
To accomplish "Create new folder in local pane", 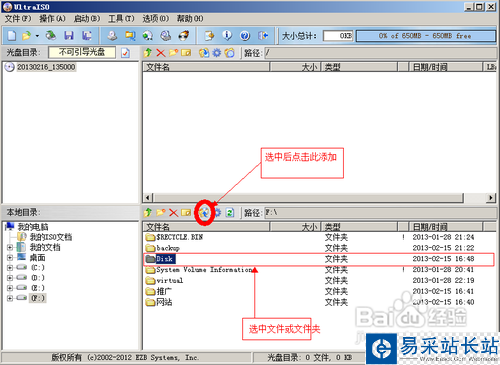I will click(x=161, y=212).
